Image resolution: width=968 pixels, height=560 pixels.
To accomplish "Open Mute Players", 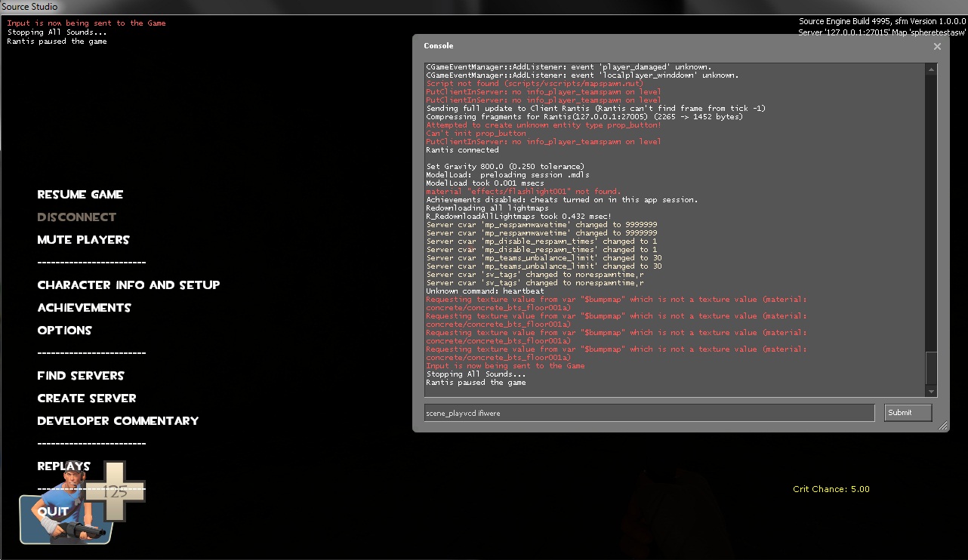I will 83,240.
